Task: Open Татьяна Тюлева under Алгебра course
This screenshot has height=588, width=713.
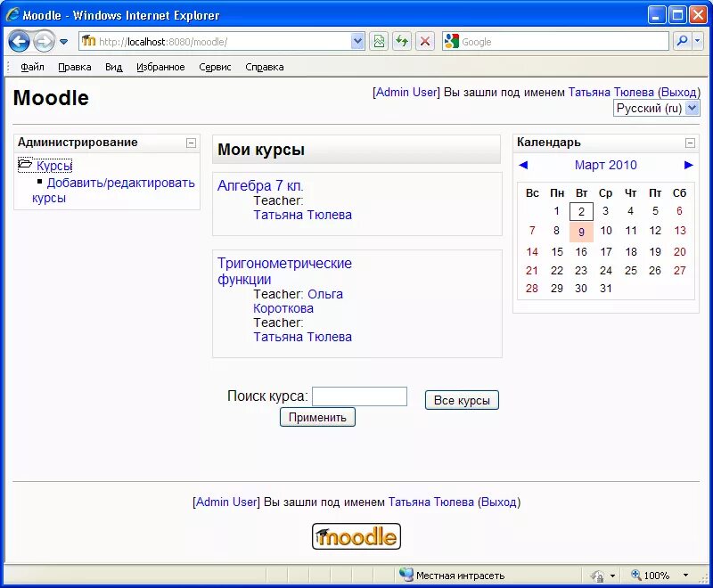Action: click(302, 215)
